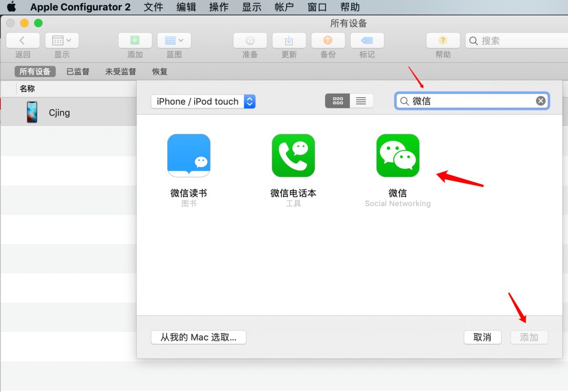
Task: Open the iPhone / iPod touch device dropdown
Action: pos(203,102)
